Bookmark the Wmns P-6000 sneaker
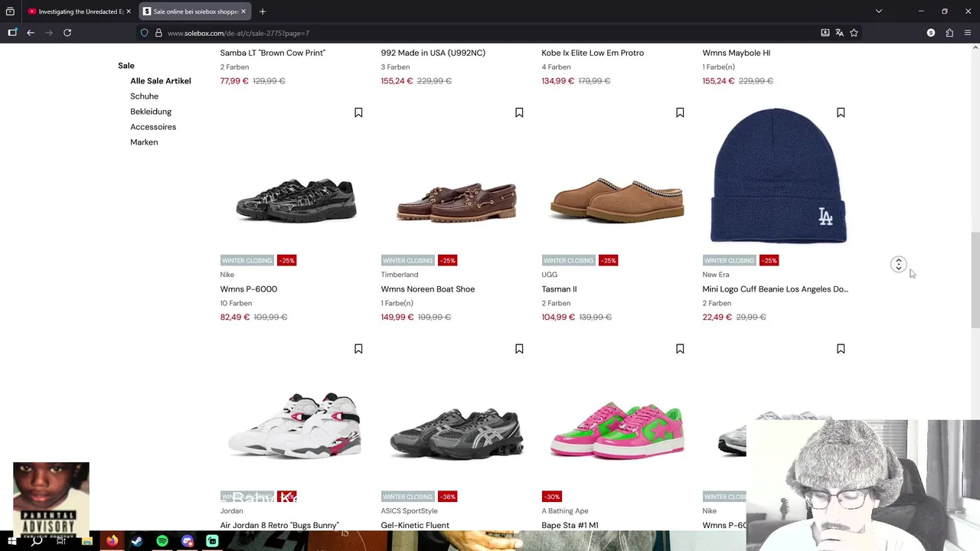Viewport: 980px width, 551px height. click(358, 113)
